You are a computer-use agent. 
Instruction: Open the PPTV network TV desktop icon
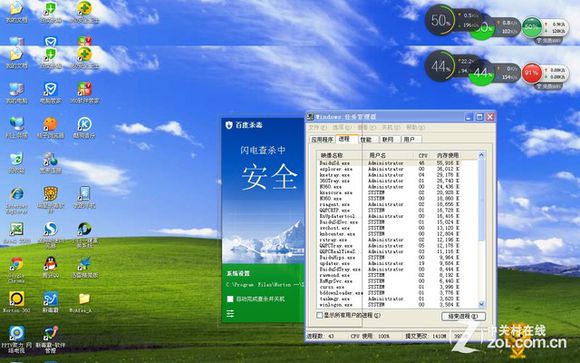tap(16, 333)
